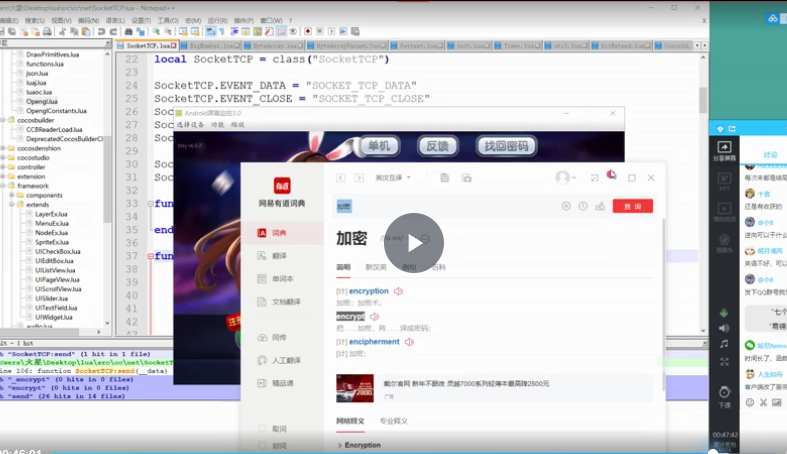This screenshot has width=787, height=454.
Task: Select 单词本 in Youdao sidebar
Action: pos(283,278)
